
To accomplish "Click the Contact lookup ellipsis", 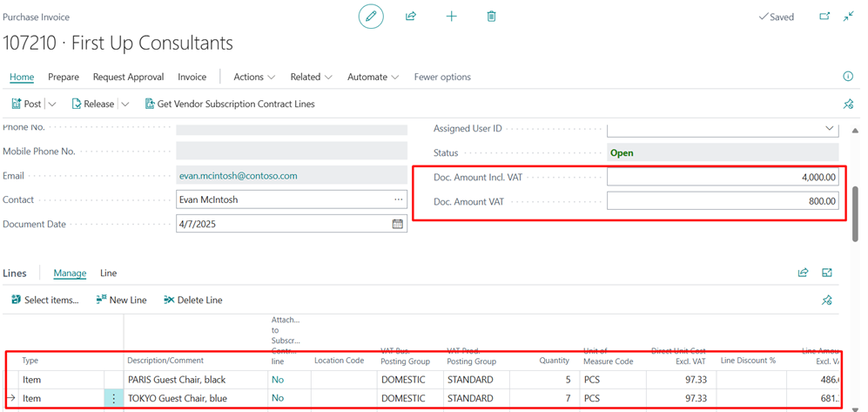I will click(x=399, y=199).
